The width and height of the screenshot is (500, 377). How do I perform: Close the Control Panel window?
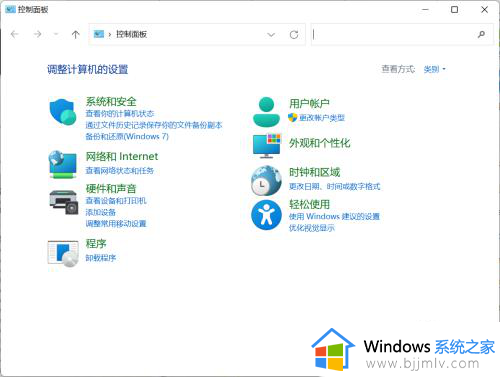[x=484, y=10]
